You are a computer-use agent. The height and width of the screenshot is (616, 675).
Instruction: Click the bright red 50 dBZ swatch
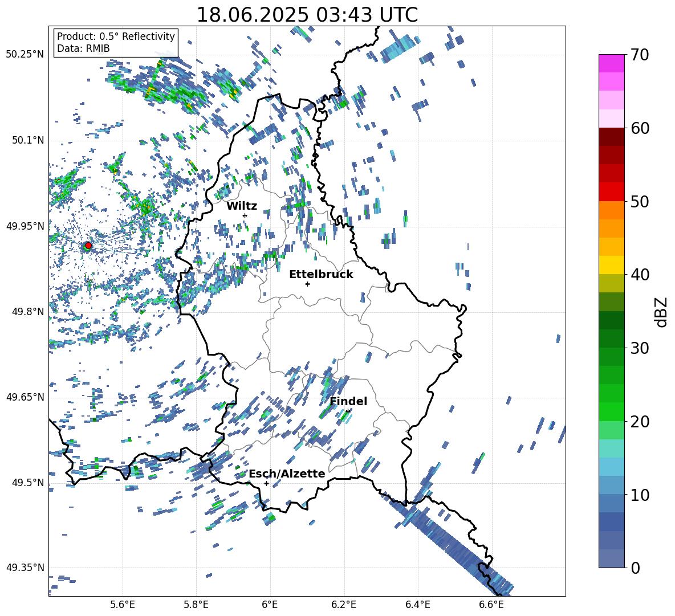tap(611, 192)
